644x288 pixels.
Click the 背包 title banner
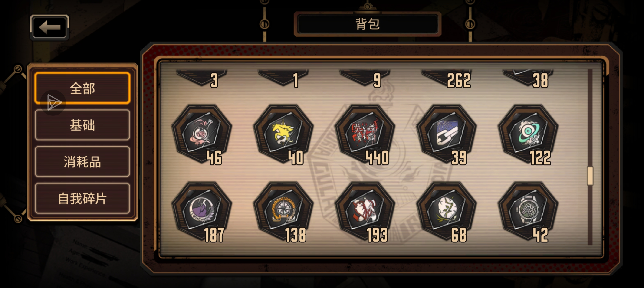pos(368,24)
